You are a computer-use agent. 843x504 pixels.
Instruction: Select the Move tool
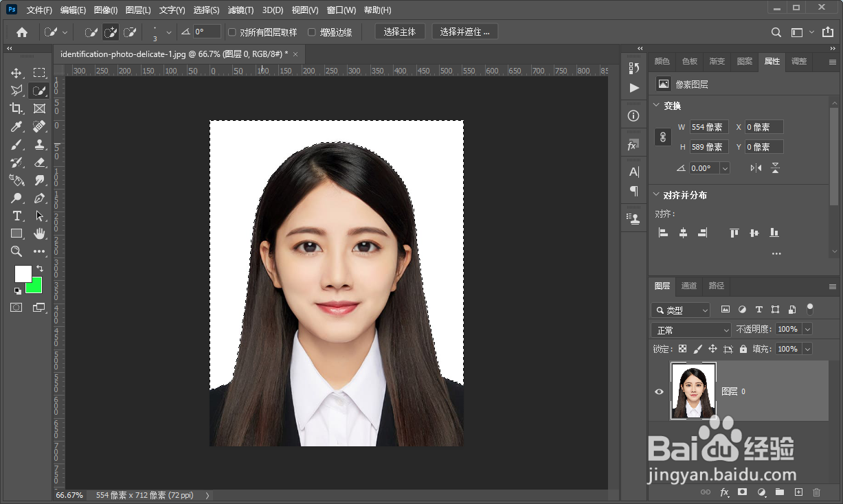coord(16,73)
